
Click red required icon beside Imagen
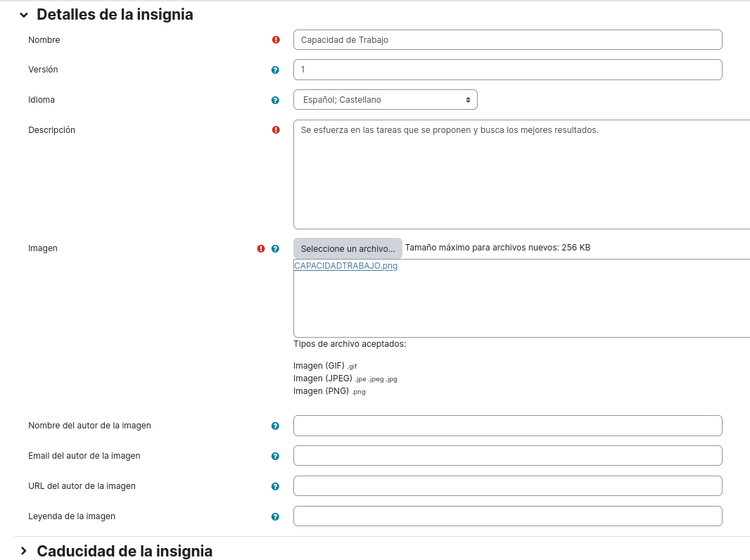[x=261, y=248]
